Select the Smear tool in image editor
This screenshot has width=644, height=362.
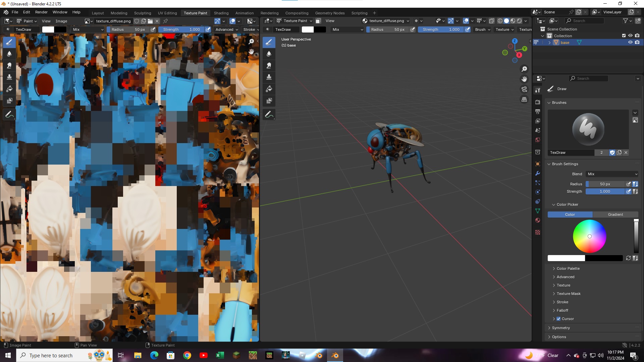(9, 66)
